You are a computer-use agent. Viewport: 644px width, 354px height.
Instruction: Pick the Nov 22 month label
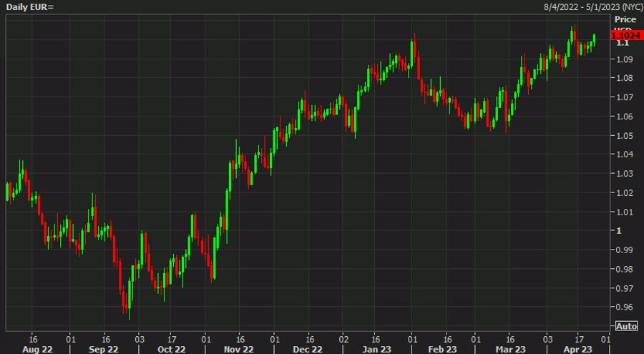point(238,349)
